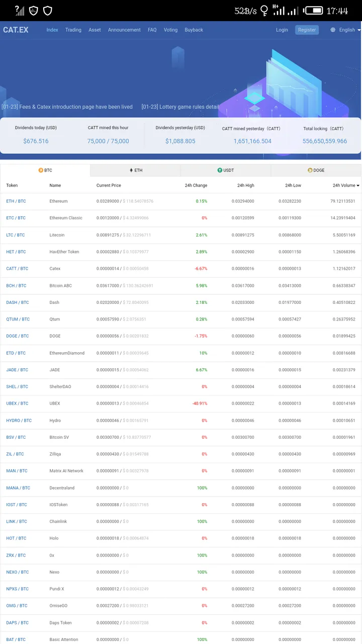Screen dimensions: 362x644
Task: Click the Dividends today value $676.516
Action: point(36,141)
